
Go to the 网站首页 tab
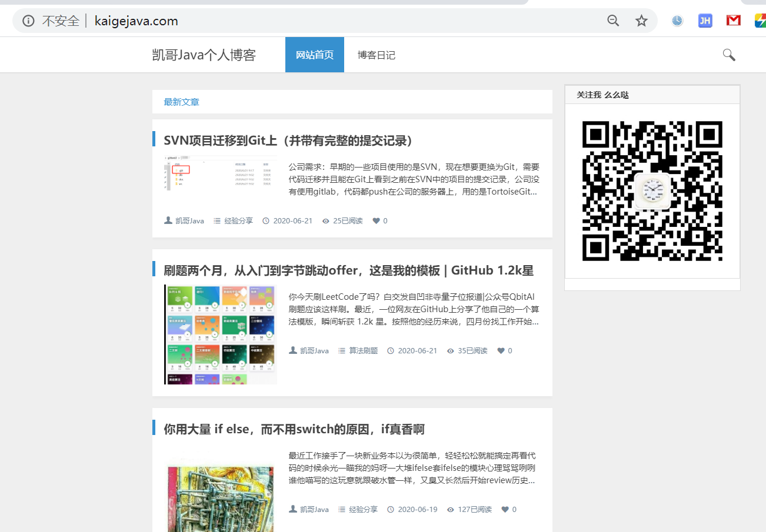[315, 55]
